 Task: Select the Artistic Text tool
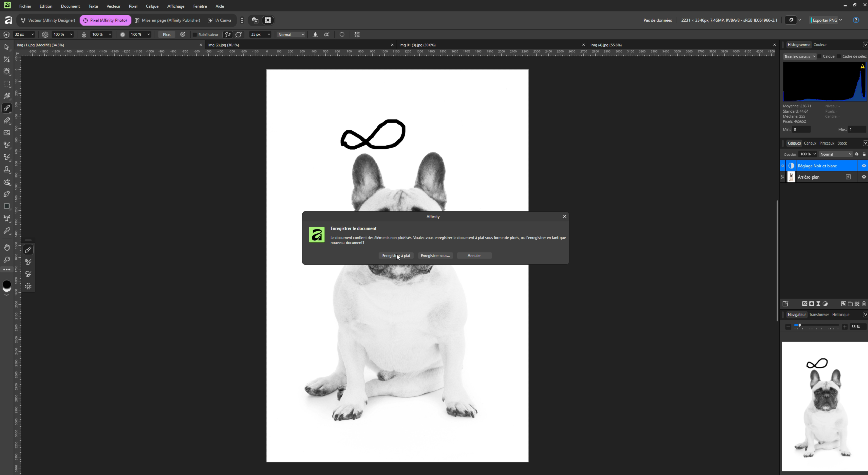(x=7, y=219)
